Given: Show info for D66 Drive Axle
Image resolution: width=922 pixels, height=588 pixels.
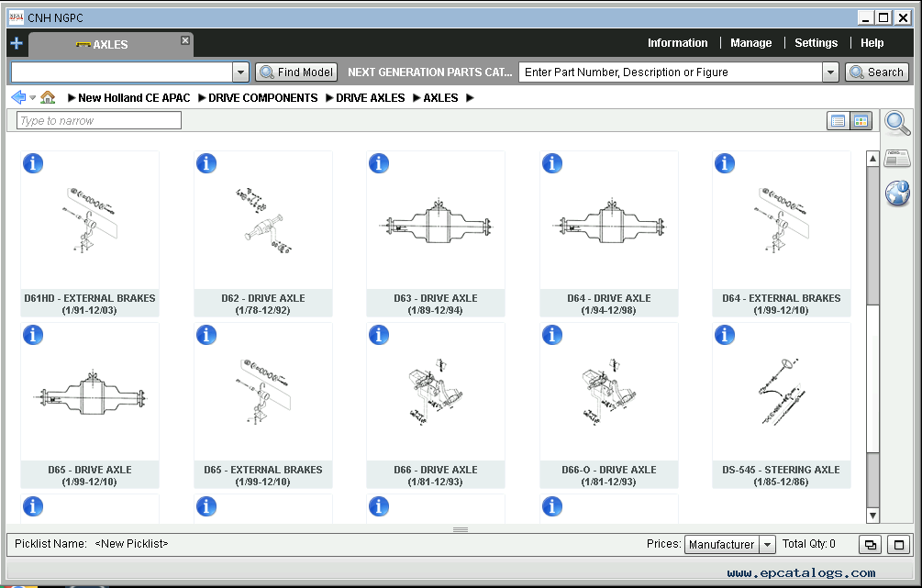Looking at the screenshot, I should tap(379, 335).
